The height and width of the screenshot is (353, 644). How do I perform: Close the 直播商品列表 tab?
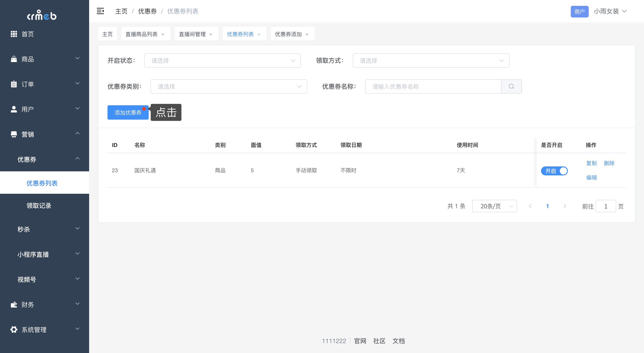tap(163, 34)
